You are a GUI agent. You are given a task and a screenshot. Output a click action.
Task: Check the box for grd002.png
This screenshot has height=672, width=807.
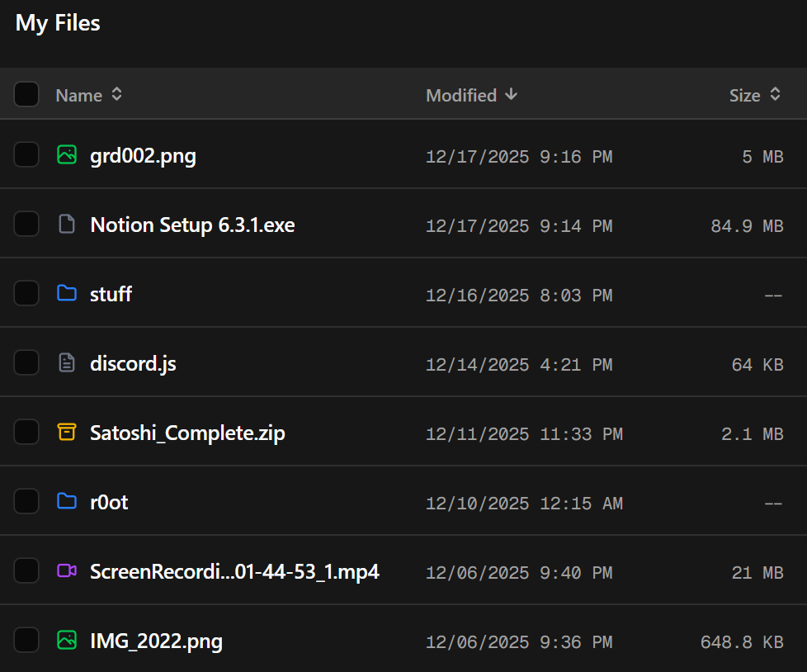point(26,154)
